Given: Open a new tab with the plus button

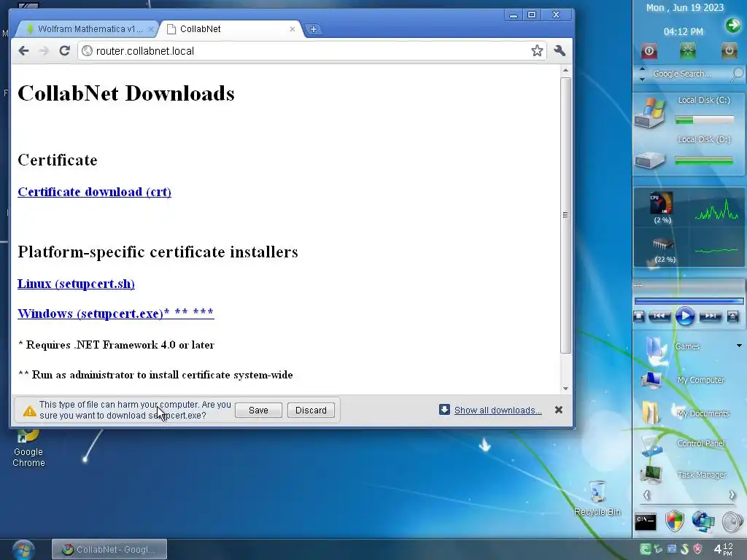Looking at the screenshot, I should pyautogui.click(x=314, y=29).
